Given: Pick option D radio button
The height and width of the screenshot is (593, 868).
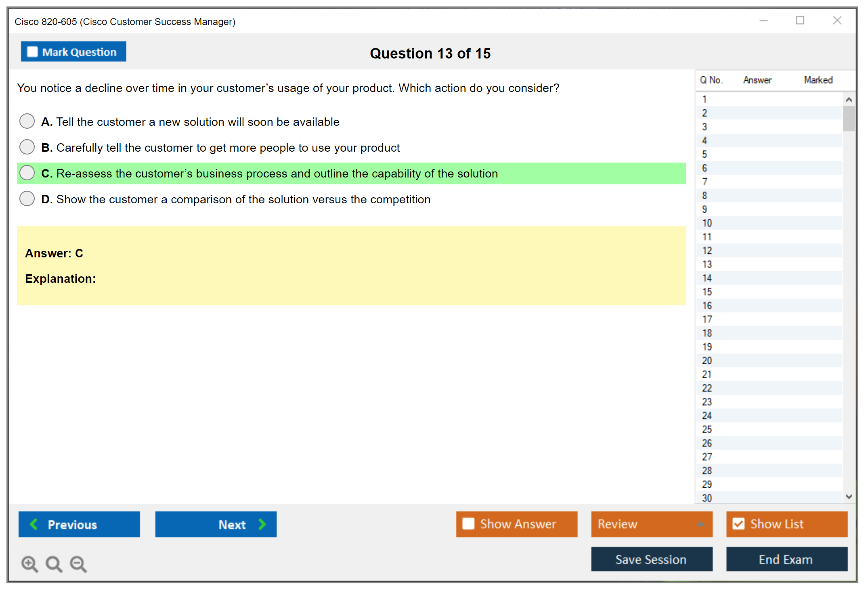Looking at the screenshot, I should [x=27, y=198].
